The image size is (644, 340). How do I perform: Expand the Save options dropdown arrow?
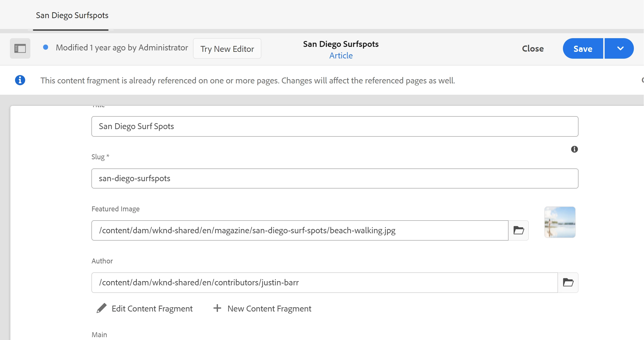[x=620, y=49]
